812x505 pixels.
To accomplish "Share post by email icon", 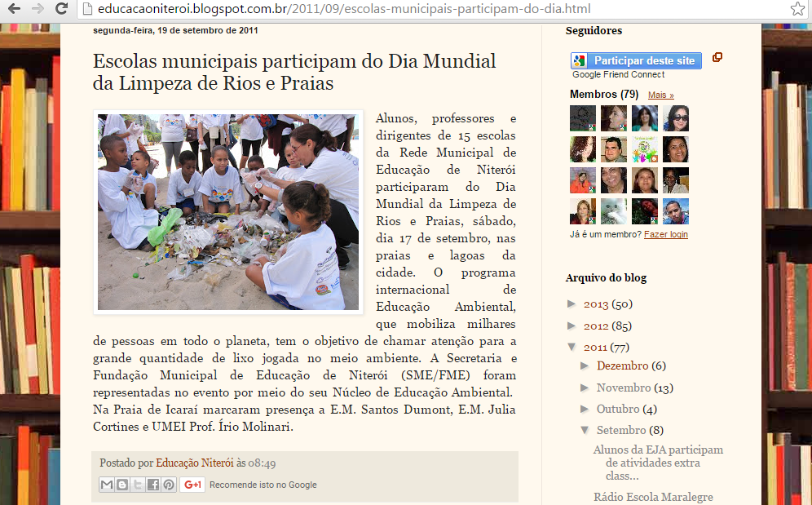I will (x=107, y=485).
